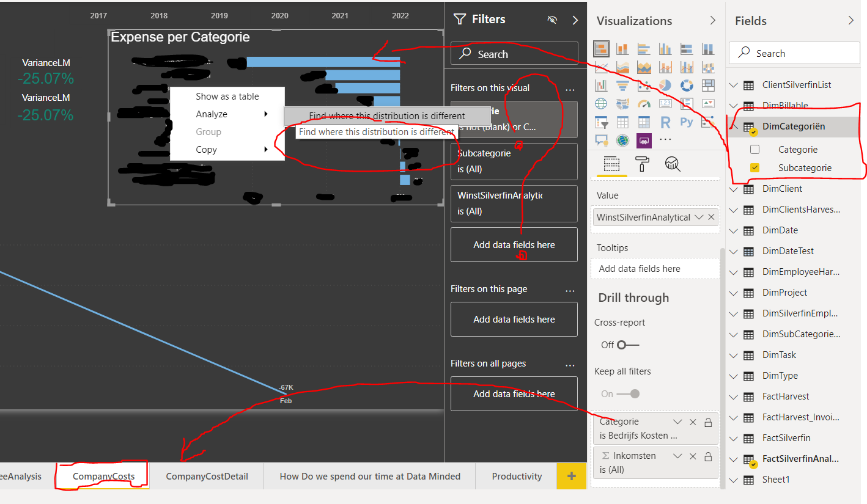Collapse the Filters pane chevron
Image resolution: width=867 pixels, height=504 pixels.
pyautogui.click(x=575, y=20)
